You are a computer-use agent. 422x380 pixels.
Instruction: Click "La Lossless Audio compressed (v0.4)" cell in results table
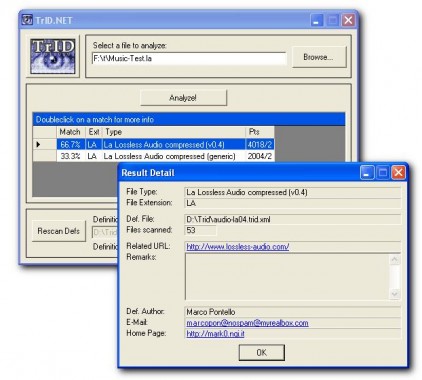(174, 144)
